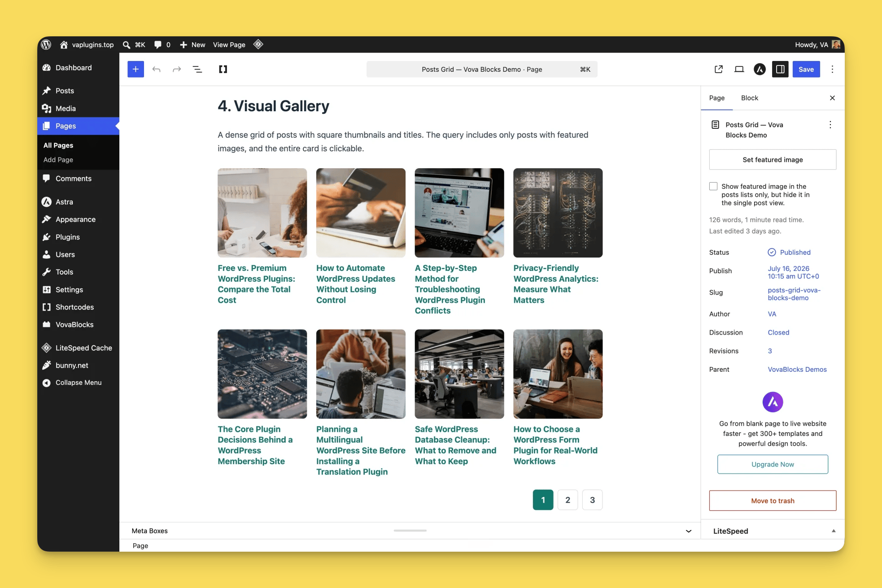Image resolution: width=882 pixels, height=588 pixels.
Task: Open the server racks thumbnail of Privacy-Friendly Analytics
Action: click(558, 213)
